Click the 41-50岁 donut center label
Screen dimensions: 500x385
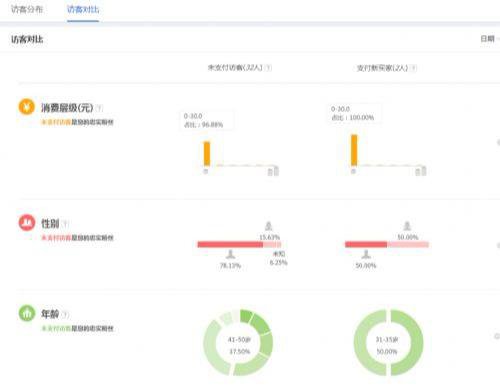pos(239,340)
